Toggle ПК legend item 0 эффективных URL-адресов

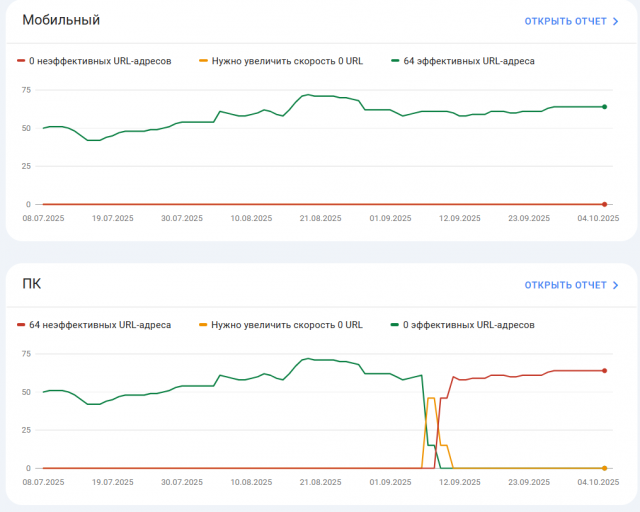click(468, 325)
